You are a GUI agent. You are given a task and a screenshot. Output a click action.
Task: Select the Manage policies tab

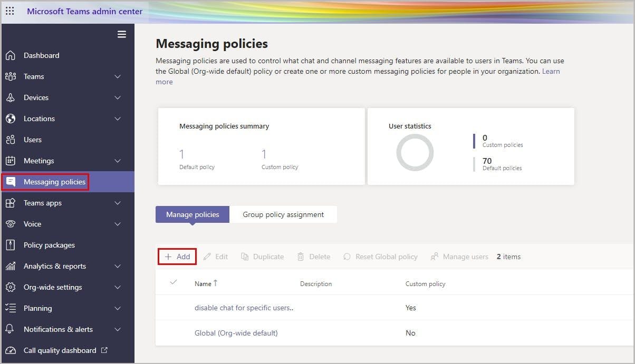193,214
